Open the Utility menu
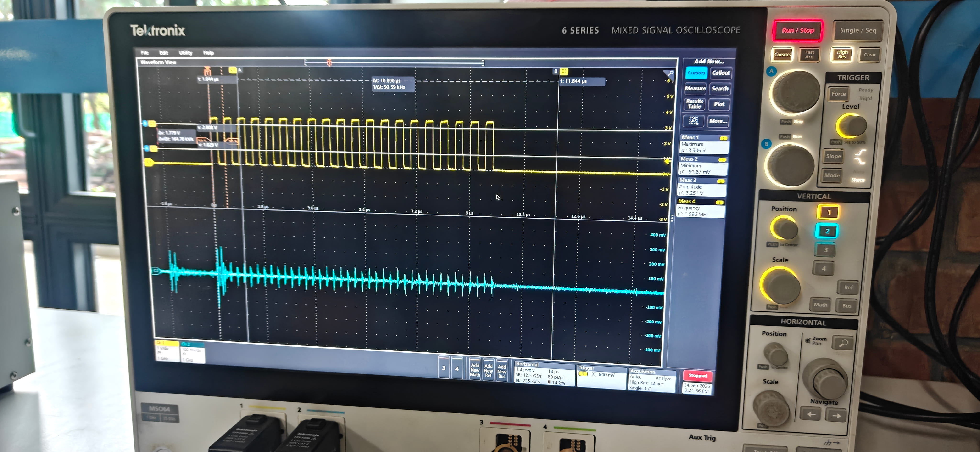Viewport: 980px width, 452px height. click(x=186, y=53)
